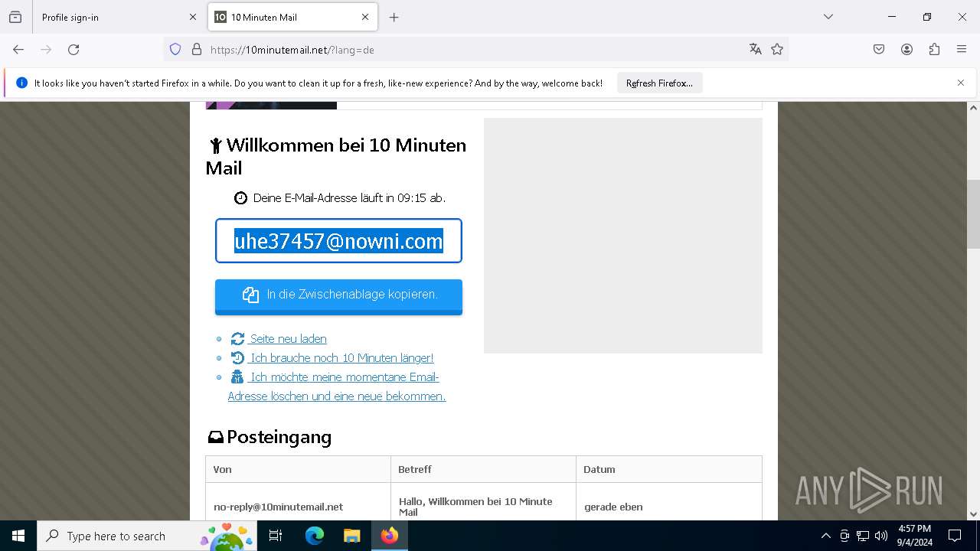Open the Windows Start menu
Viewport: 980px width, 551px height.
[x=18, y=536]
